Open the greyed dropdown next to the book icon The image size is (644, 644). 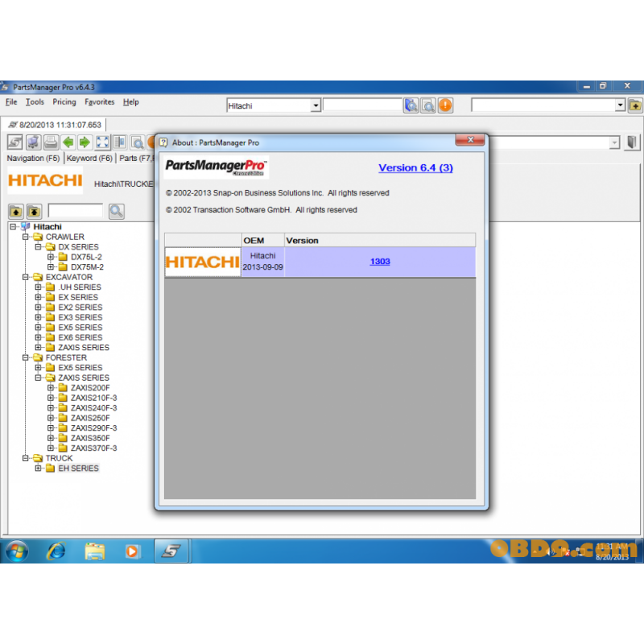[x=614, y=142]
